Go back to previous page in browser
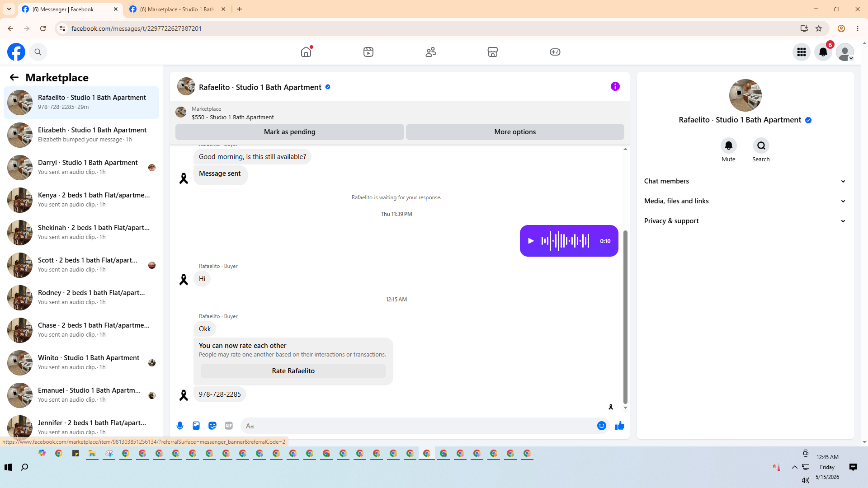 click(x=10, y=28)
